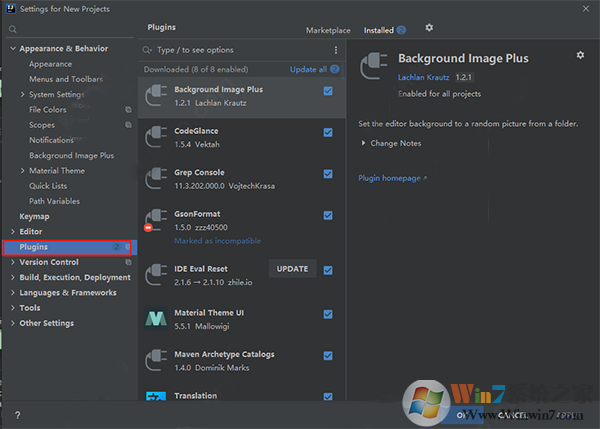Close the Settings for New Projects dialog
Image resolution: width=600 pixels, height=429 pixels.
[586, 8]
